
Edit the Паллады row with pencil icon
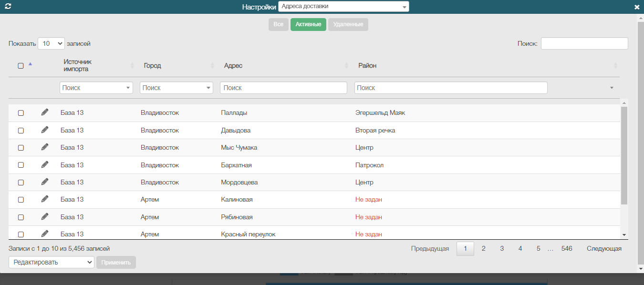click(45, 112)
